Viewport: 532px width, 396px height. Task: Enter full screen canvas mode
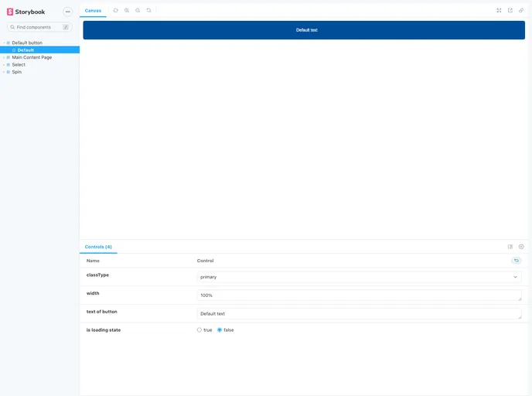tap(499, 10)
